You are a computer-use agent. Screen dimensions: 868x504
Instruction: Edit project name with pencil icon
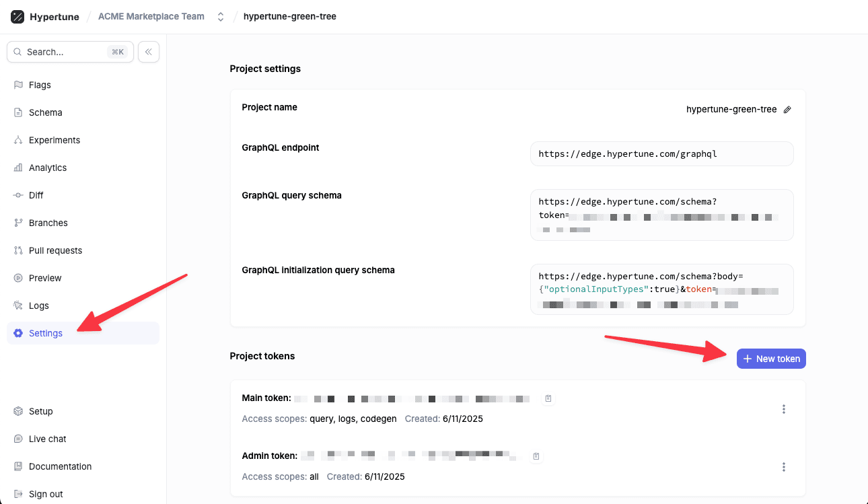(x=787, y=110)
